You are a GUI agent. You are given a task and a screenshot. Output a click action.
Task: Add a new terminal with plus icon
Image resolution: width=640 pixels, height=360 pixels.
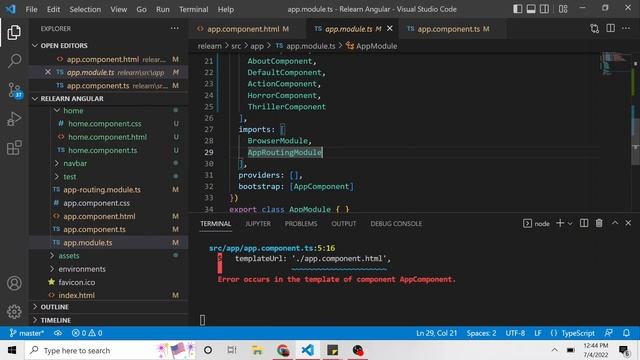(x=560, y=223)
